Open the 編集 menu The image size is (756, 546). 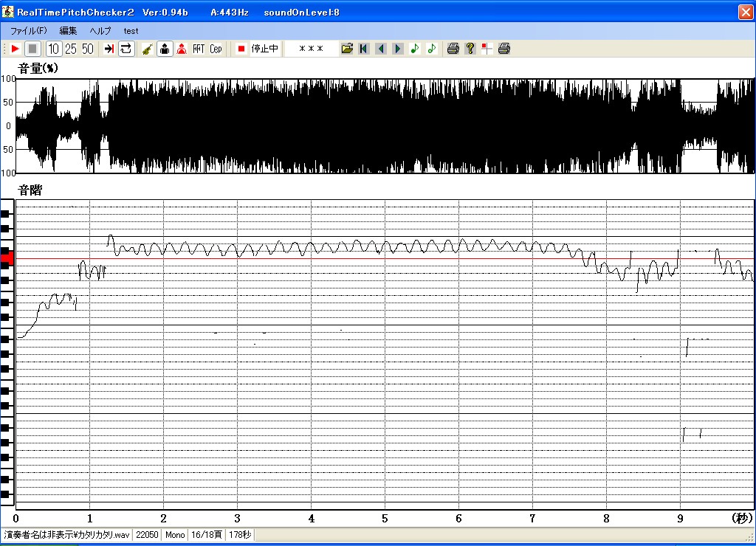(x=68, y=31)
